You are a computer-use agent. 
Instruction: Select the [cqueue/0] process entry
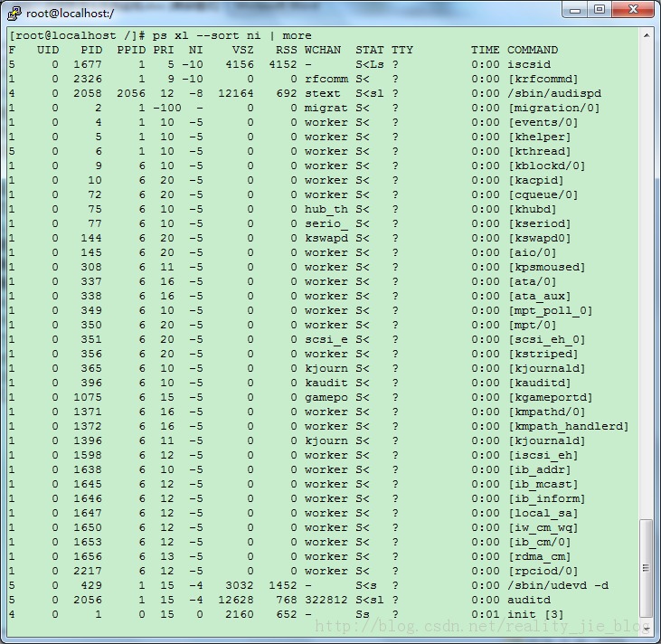pyautogui.click(x=543, y=194)
